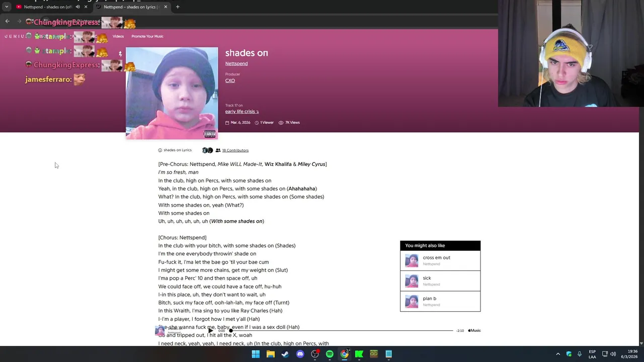
Task: Go back with browser back arrow
Action: [x=7, y=21]
